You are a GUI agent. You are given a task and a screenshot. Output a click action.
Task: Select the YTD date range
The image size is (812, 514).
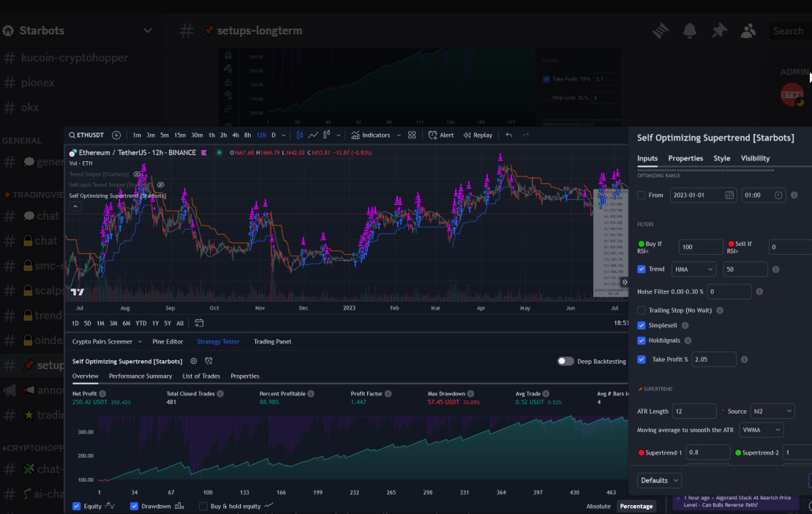(141, 324)
